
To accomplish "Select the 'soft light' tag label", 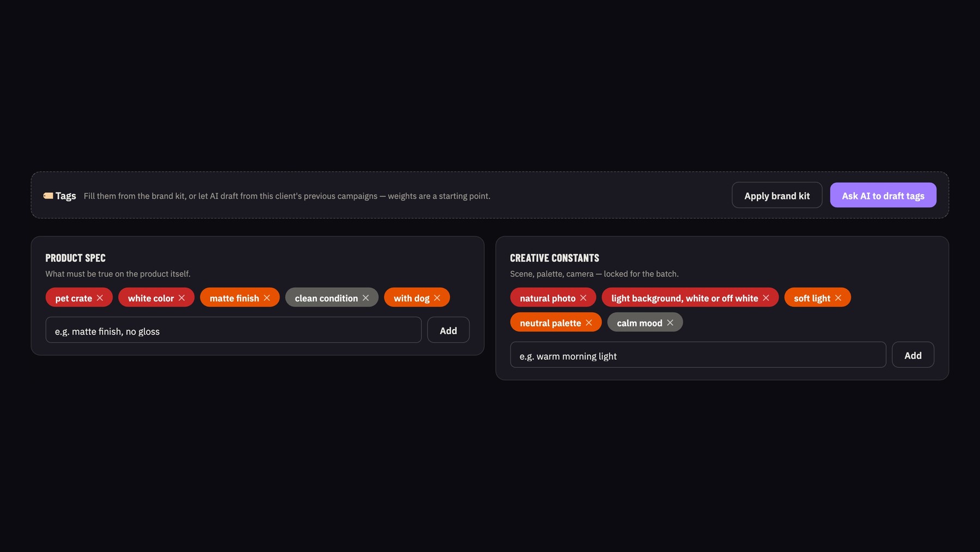I will [812, 298].
